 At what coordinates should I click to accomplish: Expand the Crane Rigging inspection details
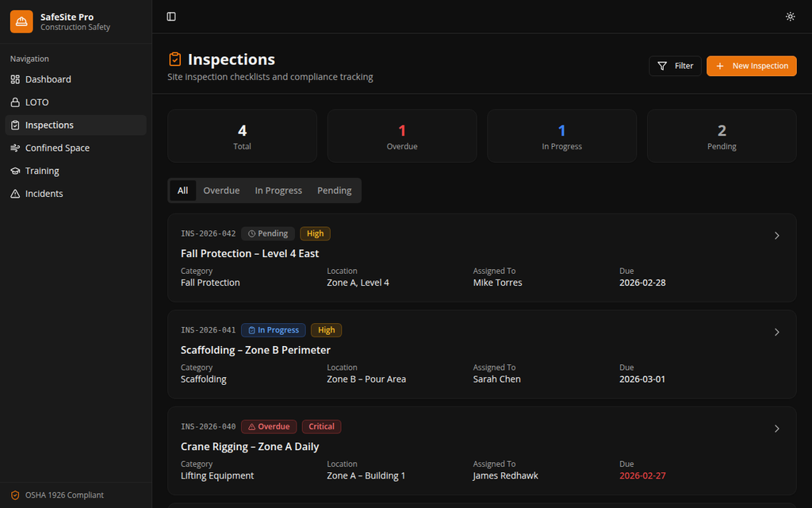777,429
